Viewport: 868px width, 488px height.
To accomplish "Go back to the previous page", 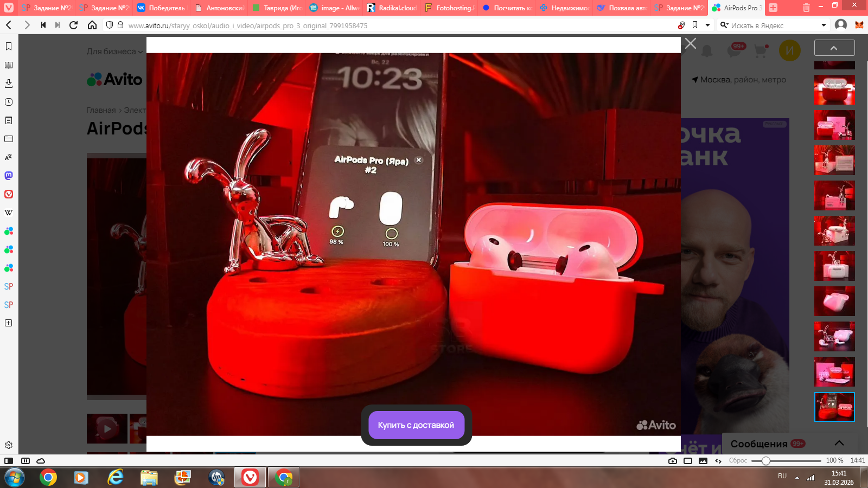I will [9, 25].
